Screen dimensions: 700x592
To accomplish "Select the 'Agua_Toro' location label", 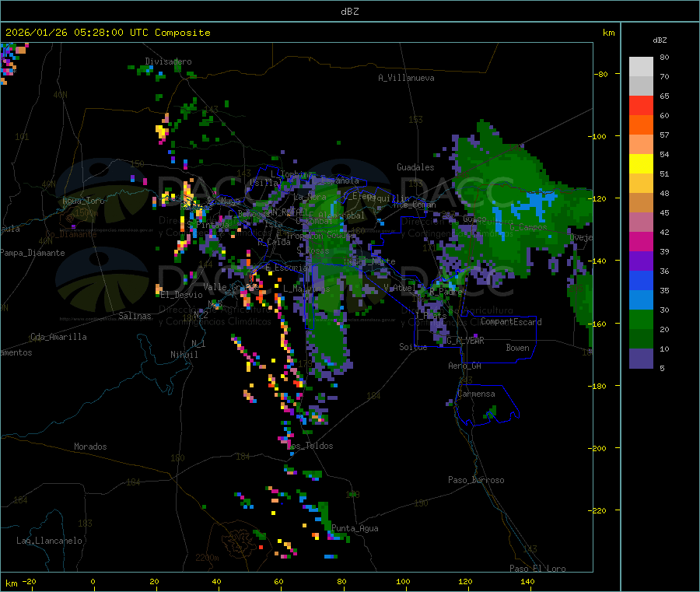I will (x=83, y=201).
